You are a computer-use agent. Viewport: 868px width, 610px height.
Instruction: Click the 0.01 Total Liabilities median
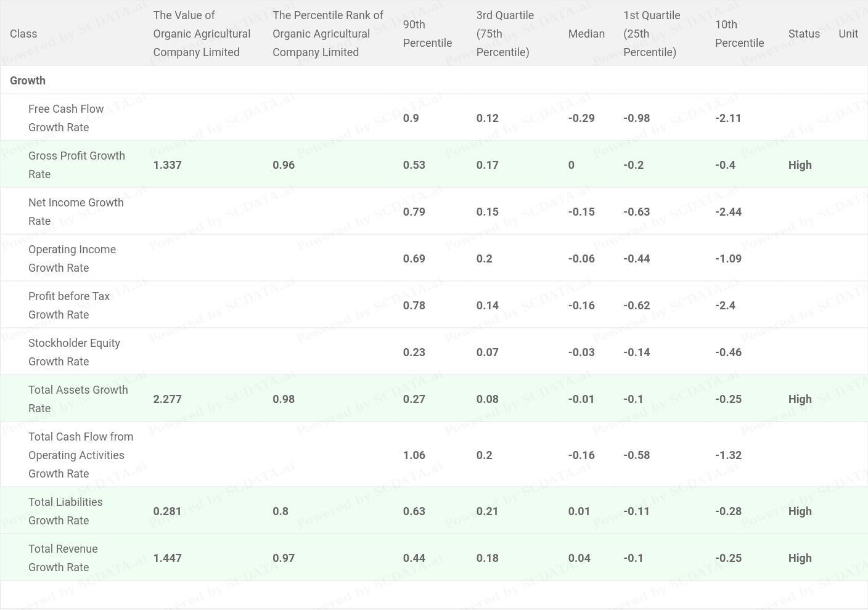(579, 511)
